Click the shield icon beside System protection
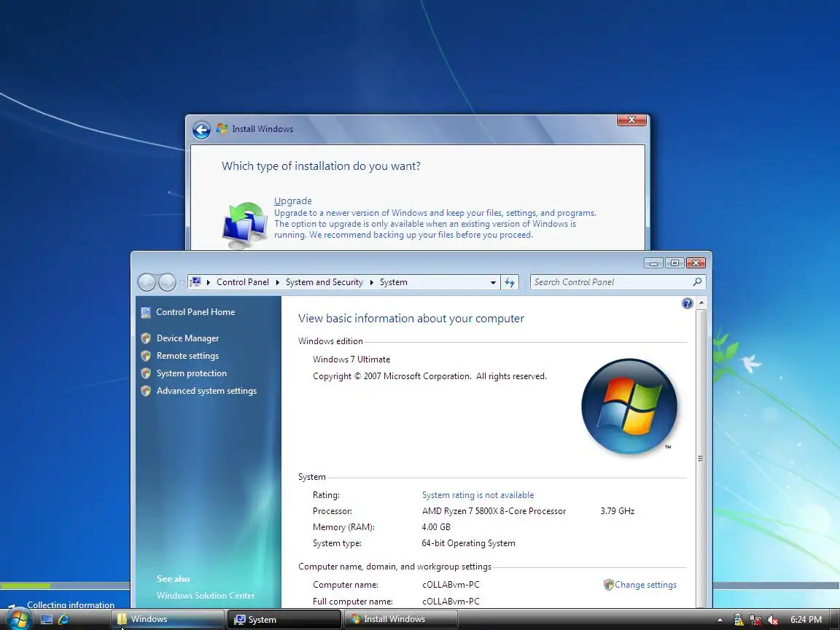The height and width of the screenshot is (630, 840). coord(146,373)
